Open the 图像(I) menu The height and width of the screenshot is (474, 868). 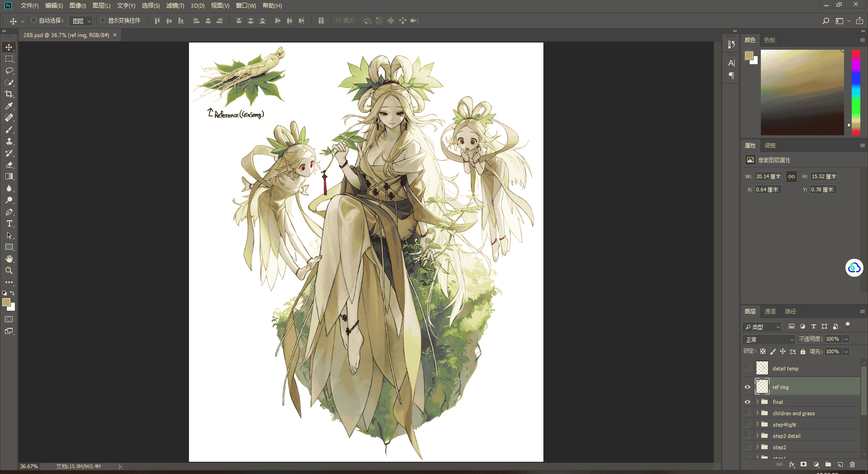pos(78,5)
